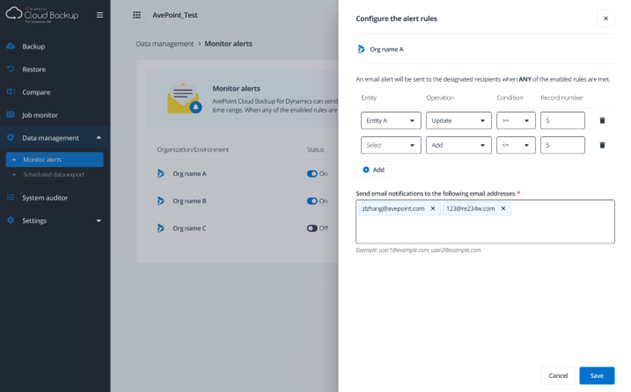The image size is (631, 392).
Task: Click the Save button
Action: (596, 375)
